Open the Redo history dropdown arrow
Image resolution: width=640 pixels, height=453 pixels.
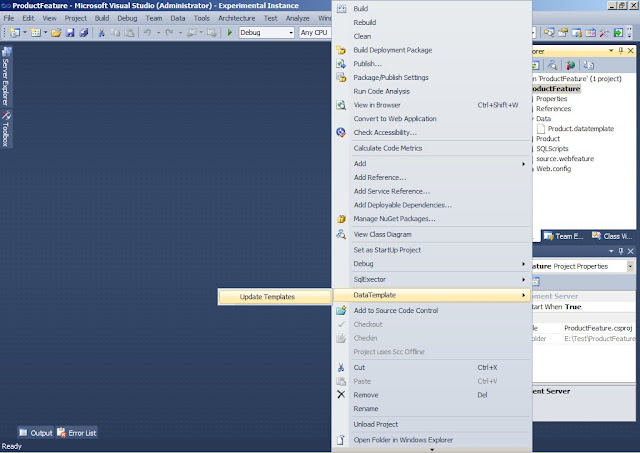(180, 33)
